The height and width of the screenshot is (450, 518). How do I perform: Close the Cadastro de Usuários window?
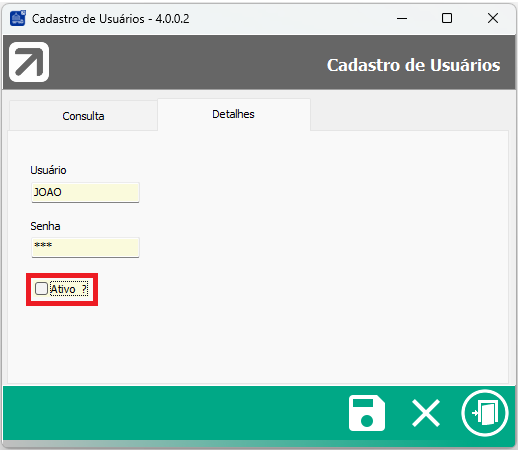pos(493,18)
